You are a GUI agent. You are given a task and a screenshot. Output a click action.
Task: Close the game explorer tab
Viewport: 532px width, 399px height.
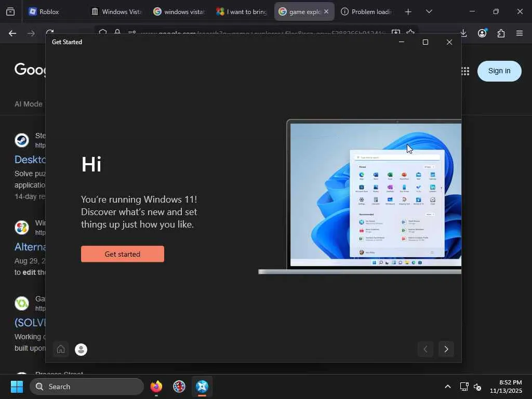coord(326,11)
